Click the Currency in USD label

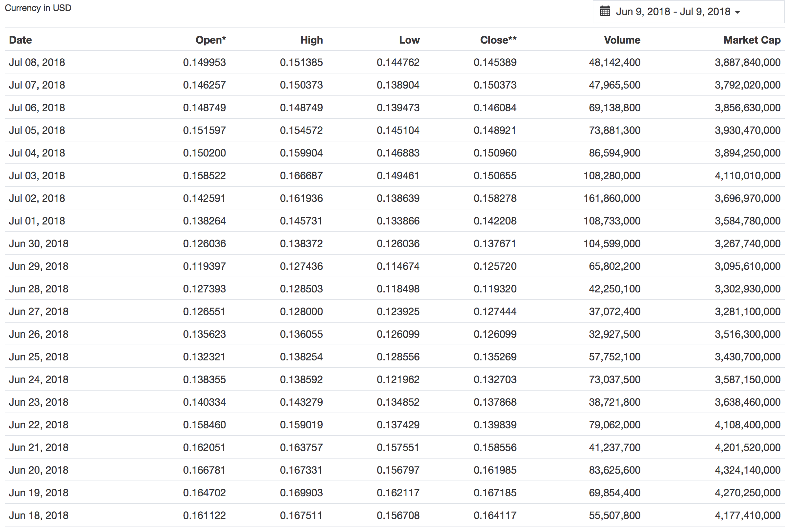tap(37, 8)
